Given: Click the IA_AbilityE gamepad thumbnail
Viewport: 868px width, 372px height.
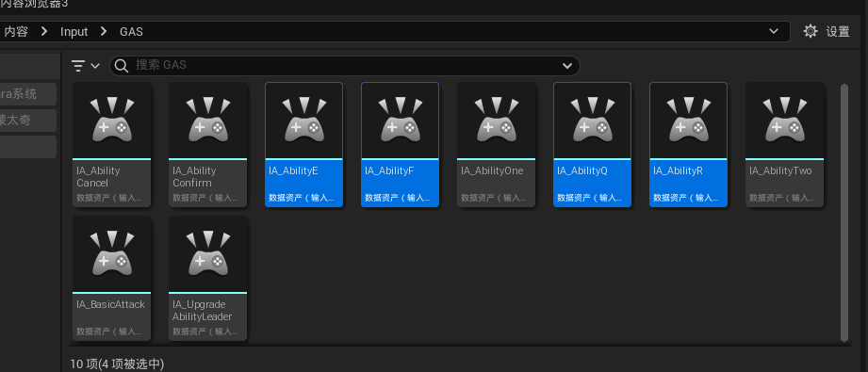Looking at the screenshot, I should [303, 121].
